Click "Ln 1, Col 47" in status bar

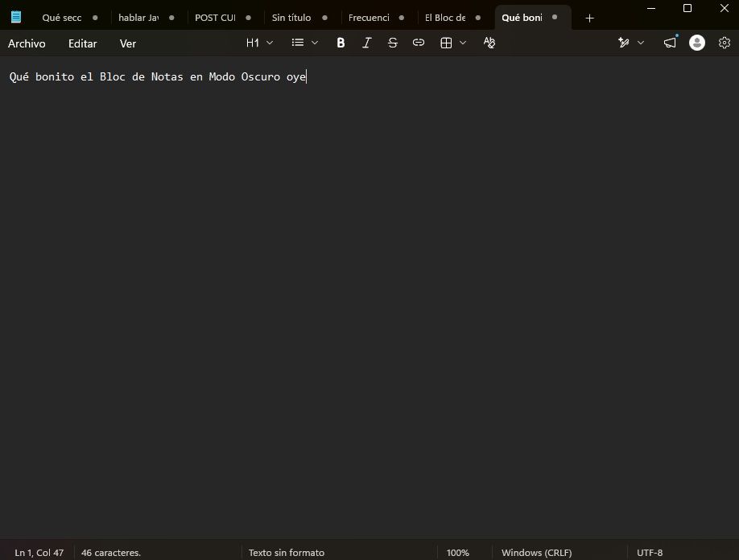coord(39,553)
